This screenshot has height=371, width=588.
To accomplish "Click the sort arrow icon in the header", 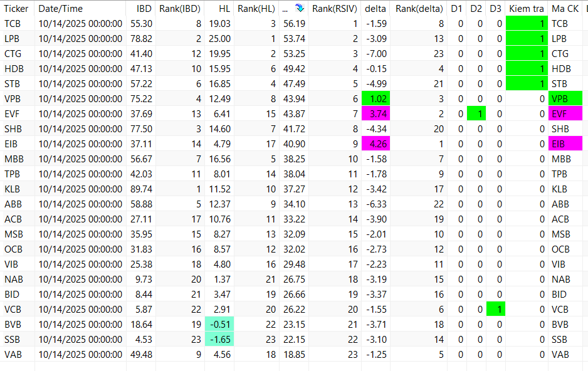I will 299,8.
